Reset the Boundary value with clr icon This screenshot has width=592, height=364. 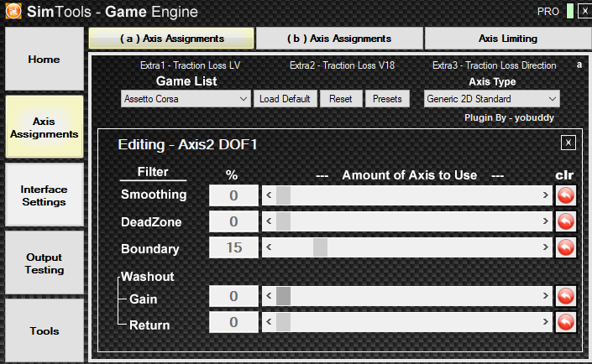pyautogui.click(x=566, y=247)
